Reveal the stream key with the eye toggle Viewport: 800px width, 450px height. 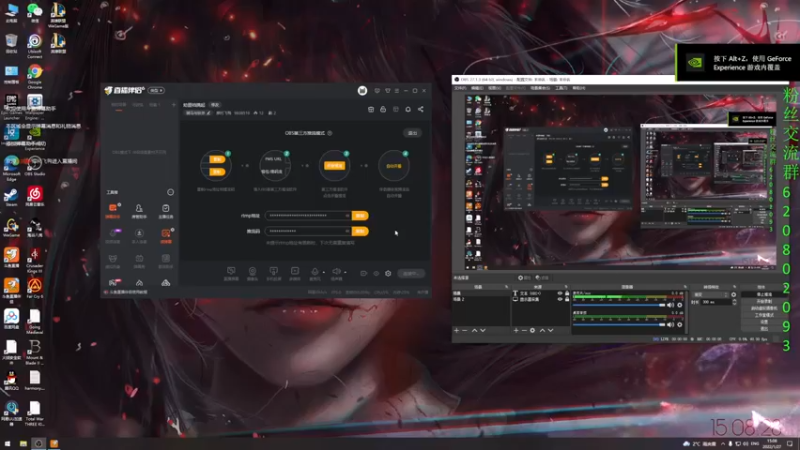point(347,231)
